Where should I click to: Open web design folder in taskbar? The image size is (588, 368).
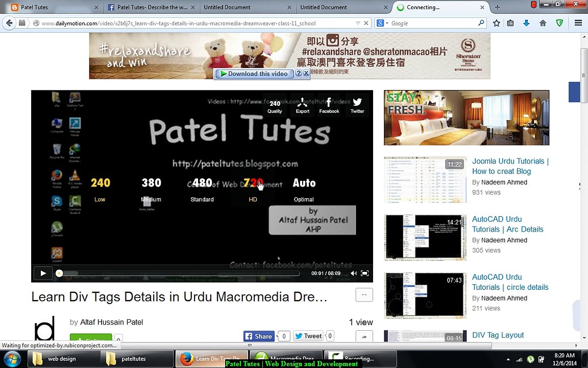pyautogui.click(x=64, y=359)
